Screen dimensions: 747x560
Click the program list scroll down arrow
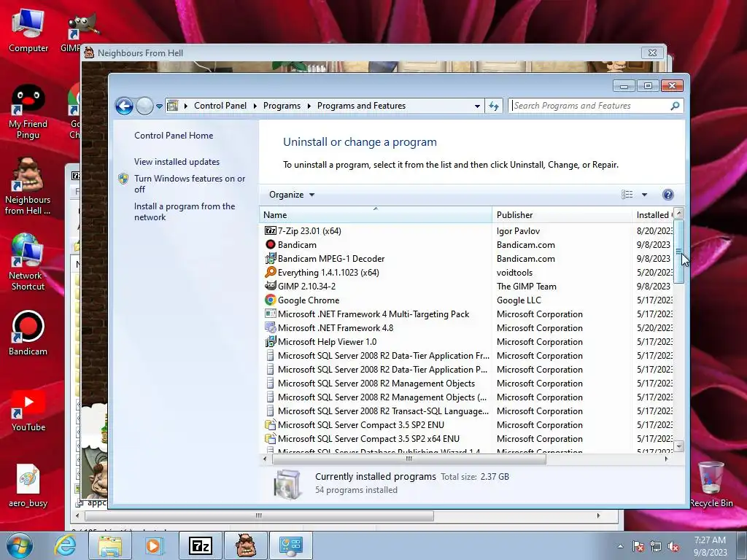[x=679, y=446]
